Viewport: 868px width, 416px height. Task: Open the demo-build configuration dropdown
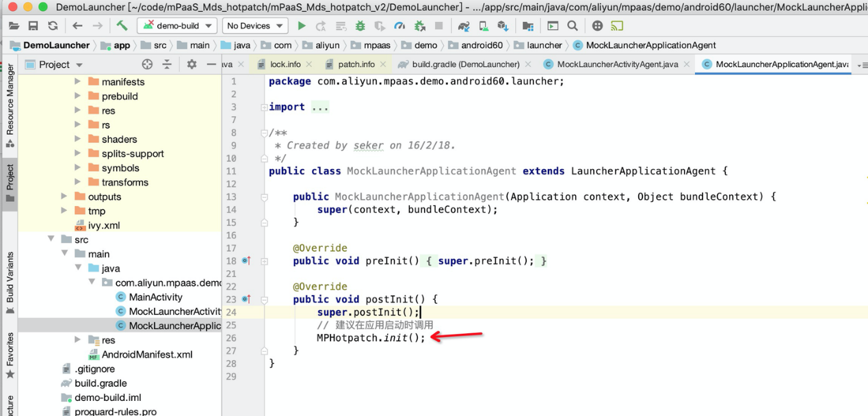click(177, 26)
